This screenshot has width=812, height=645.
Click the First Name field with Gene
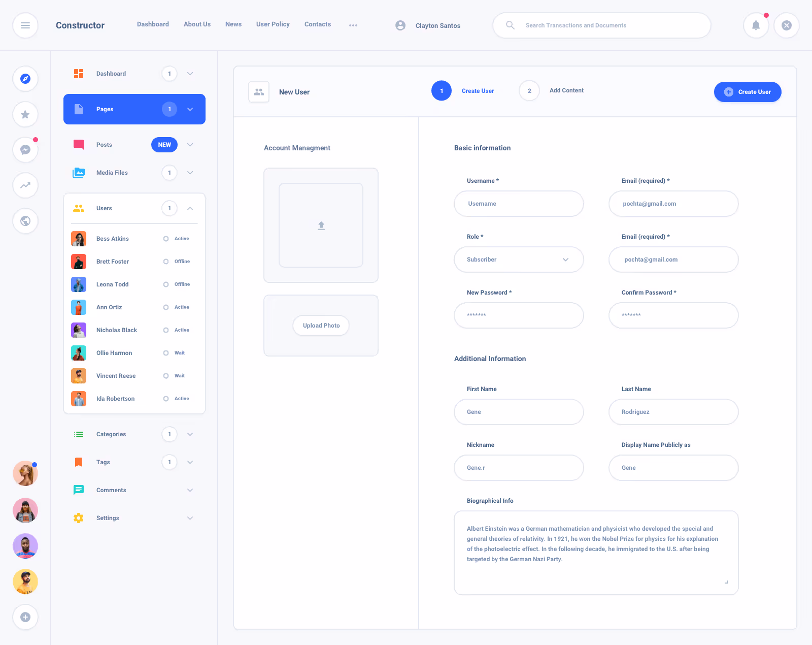tap(519, 412)
